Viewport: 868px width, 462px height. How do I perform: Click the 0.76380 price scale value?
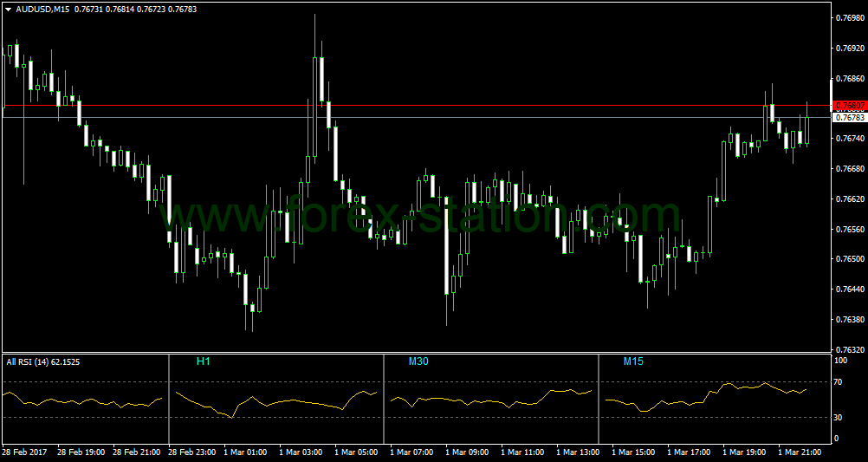(851, 320)
